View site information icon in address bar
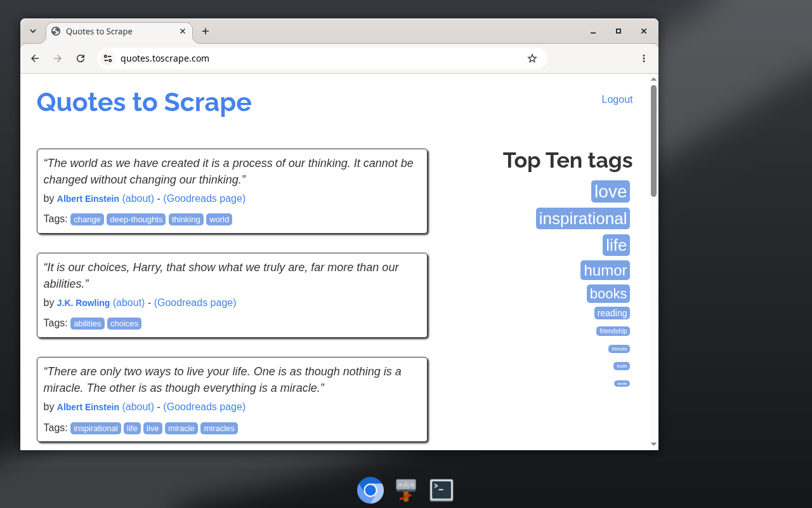 [108, 58]
